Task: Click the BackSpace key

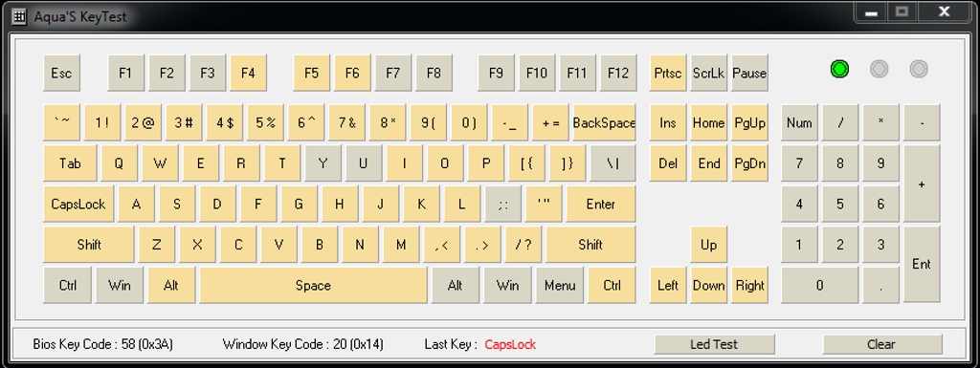Action: tap(605, 123)
